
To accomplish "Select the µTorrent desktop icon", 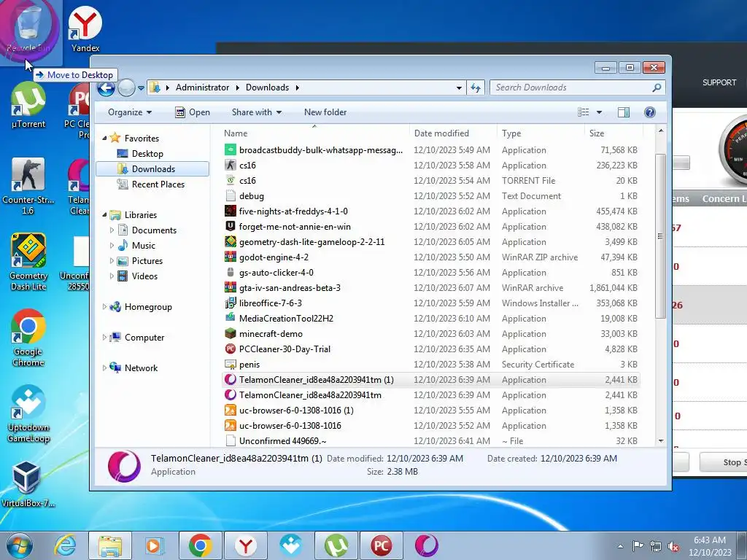I will tap(28, 105).
